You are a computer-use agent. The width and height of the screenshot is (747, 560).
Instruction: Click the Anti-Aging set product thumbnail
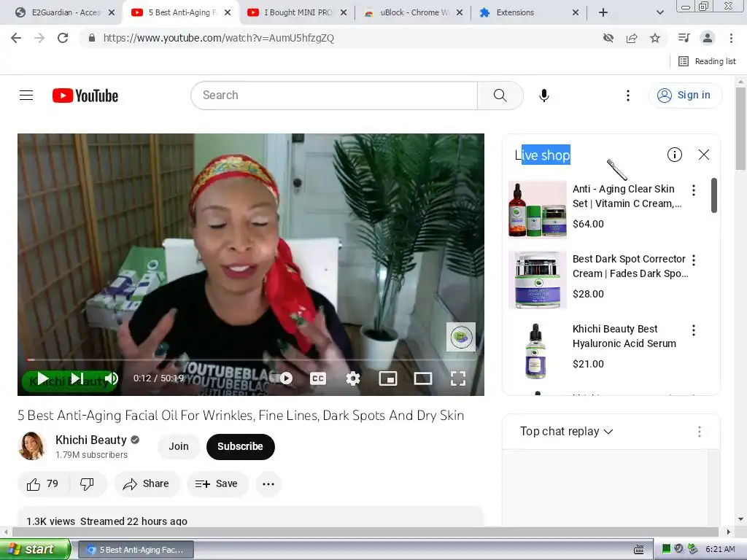[x=538, y=209]
